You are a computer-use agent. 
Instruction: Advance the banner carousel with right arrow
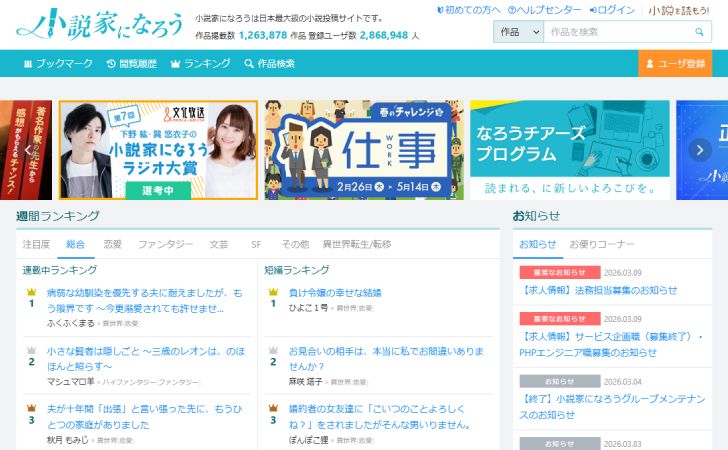[x=701, y=149]
